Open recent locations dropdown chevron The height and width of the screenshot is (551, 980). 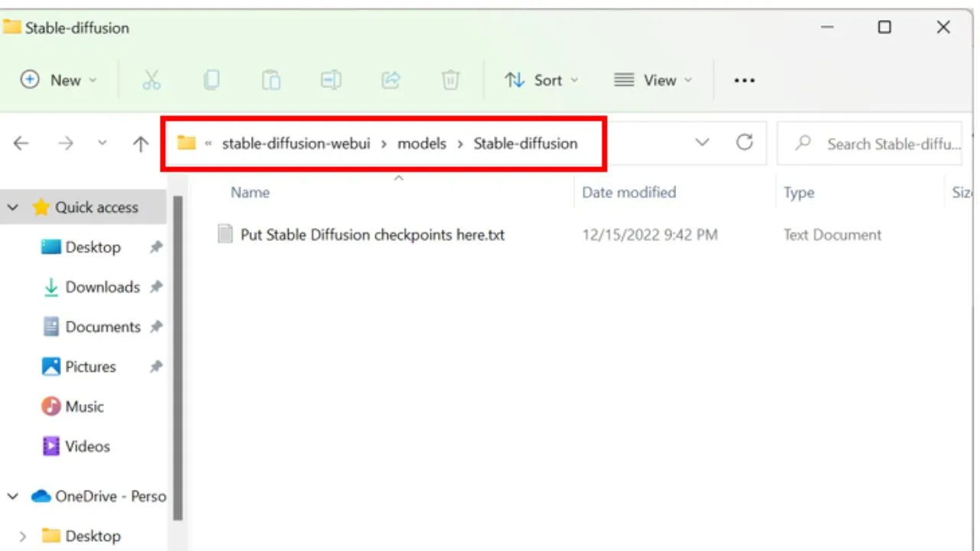(102, 143)
